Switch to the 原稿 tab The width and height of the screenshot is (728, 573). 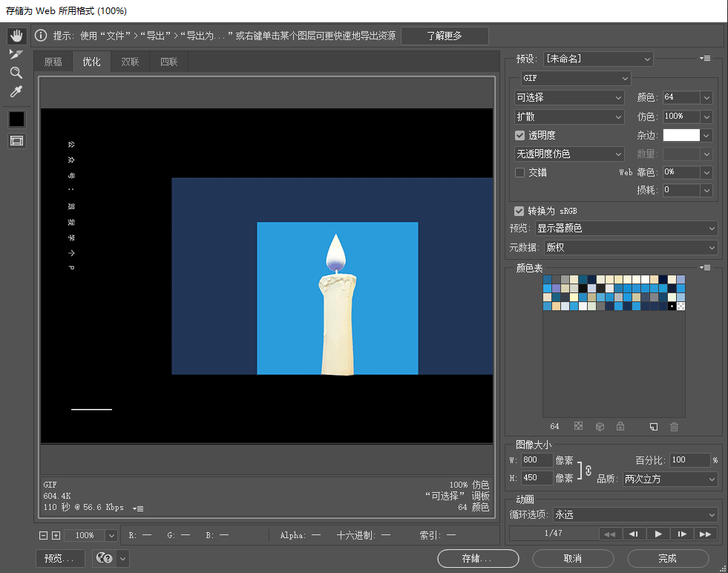(53, 62)
